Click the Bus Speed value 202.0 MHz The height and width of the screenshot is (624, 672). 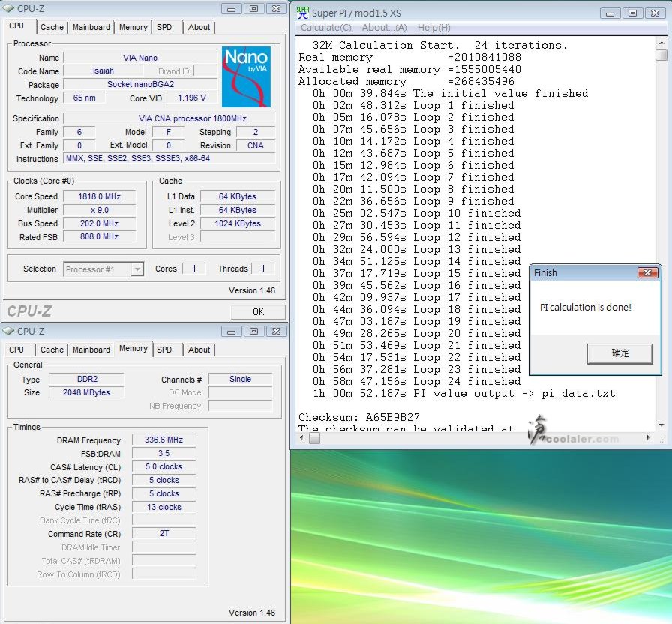[99, 223]
